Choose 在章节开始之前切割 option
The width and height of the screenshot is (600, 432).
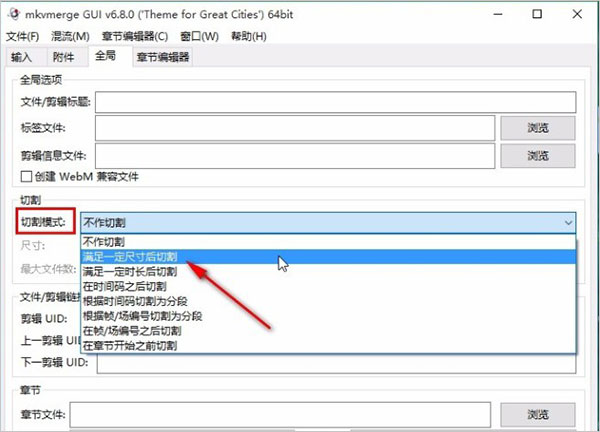328,346
